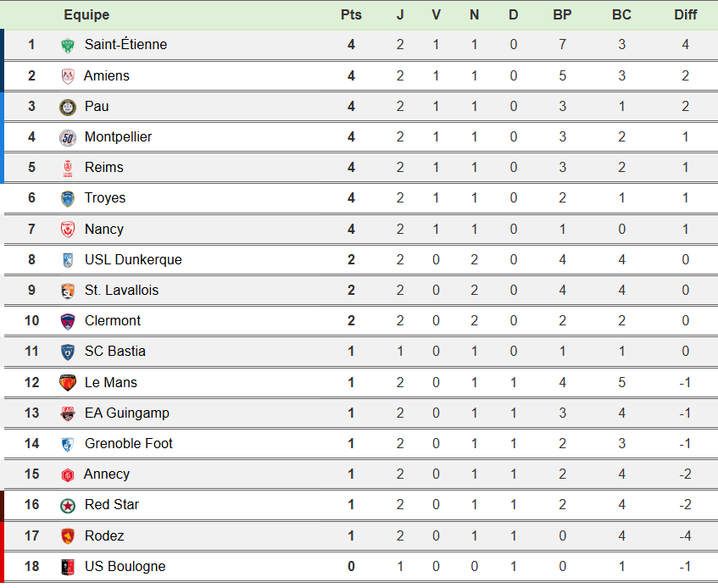Image resolution: width=718 pixels, height=588 pixels.
Task: Click the Pts column header
Action: (351, 15)
